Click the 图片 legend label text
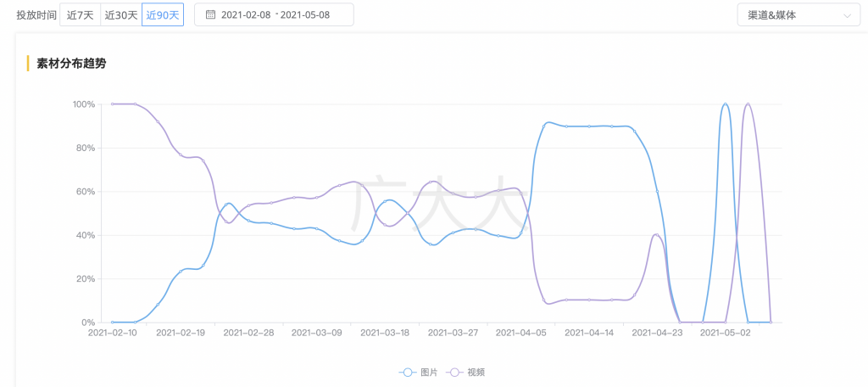The image size is (868, 387). click(x=429, y=373)
